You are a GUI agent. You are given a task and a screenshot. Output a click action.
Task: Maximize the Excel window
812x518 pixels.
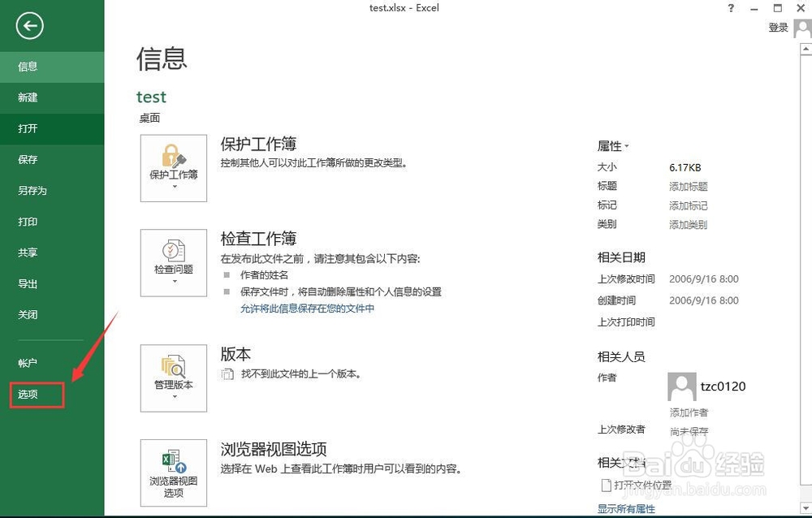tap(778, 8)
